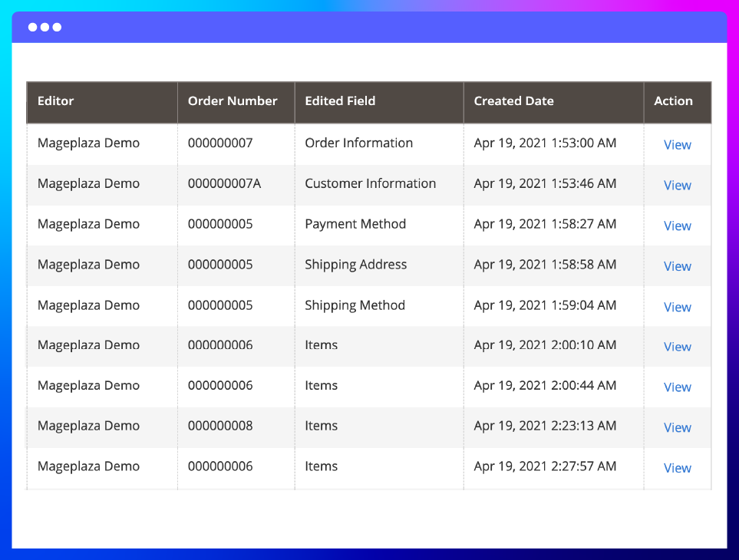Open View for the 2:00:10 AM Items edit
739x560 pixels.
(x=677, y=347)
